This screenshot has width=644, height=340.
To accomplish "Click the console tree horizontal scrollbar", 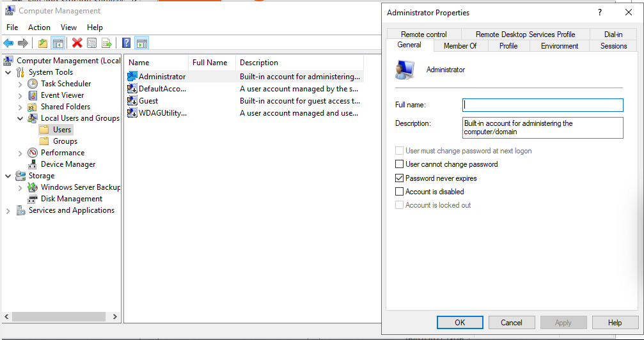I will [x=59, y=316].
